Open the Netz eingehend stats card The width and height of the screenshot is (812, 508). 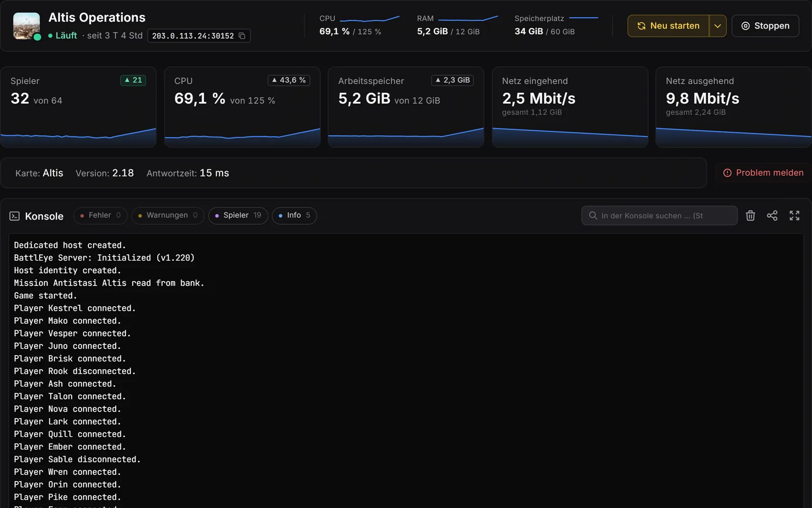click(x=570, y=107)
